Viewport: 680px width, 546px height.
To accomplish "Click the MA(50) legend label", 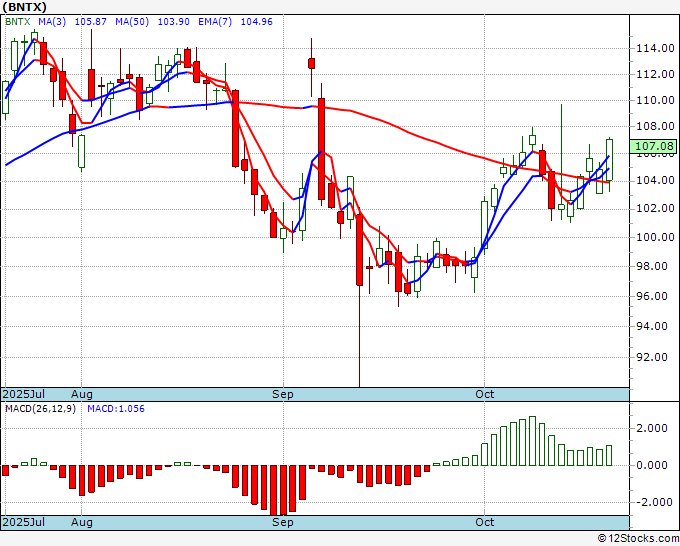I will [132, 21].
